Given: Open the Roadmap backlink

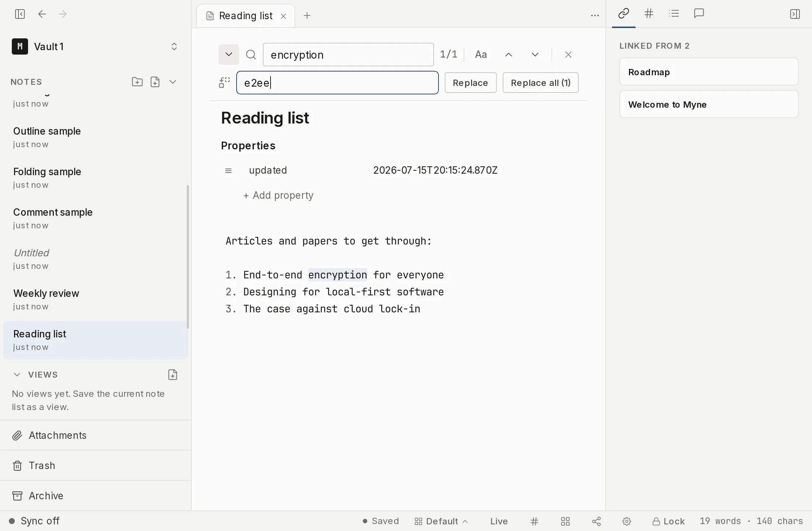Looking at the screenshot, I should tap(709, 72).
